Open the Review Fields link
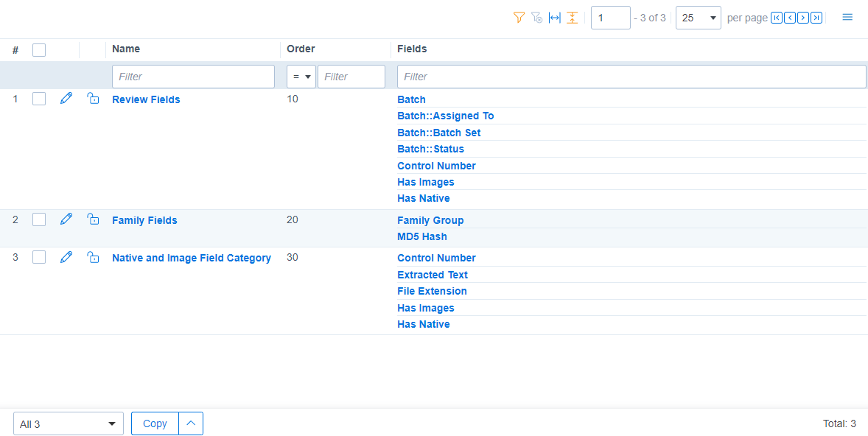868x436 pixels. coord(146,99)
